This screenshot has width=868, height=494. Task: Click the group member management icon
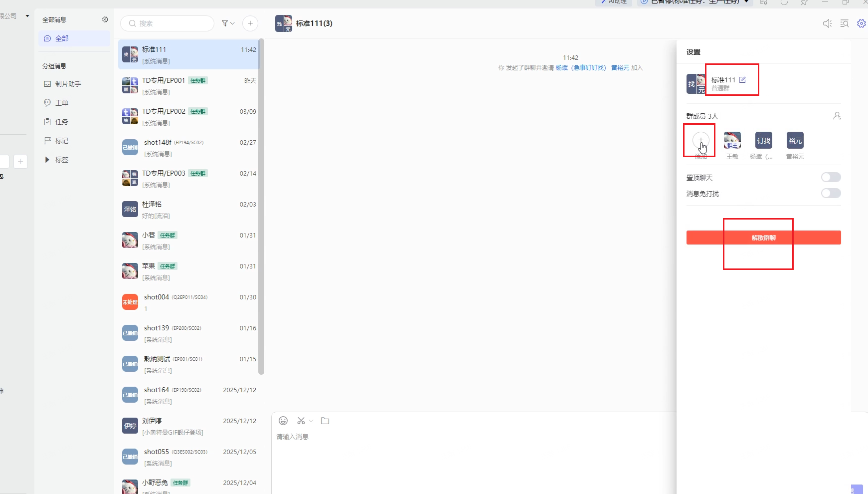click(837, 116)
